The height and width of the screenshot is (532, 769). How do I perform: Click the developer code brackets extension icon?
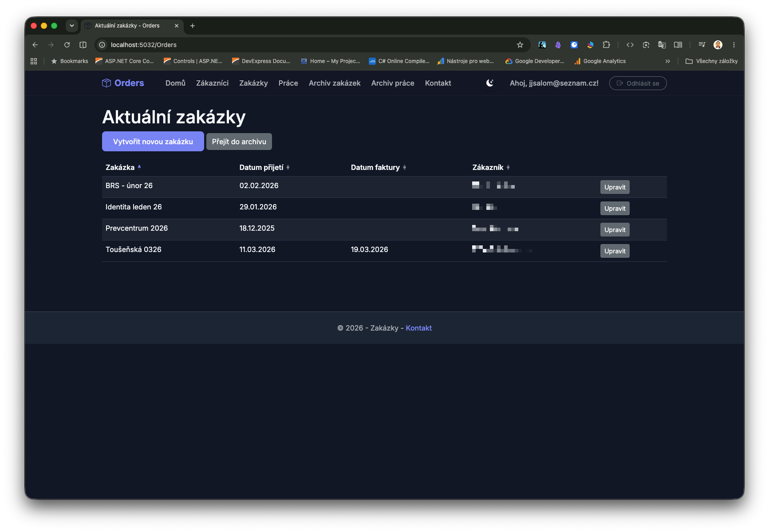[x=630, y=45]
